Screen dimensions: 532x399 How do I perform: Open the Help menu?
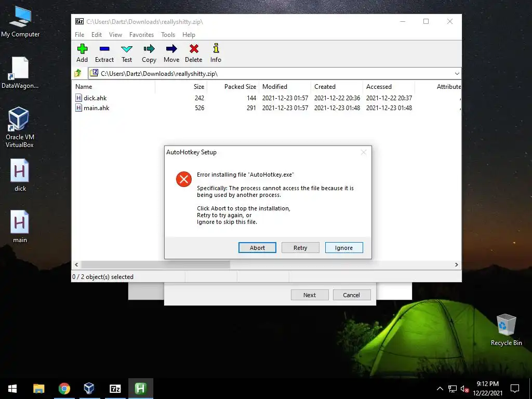pos(189,35)
